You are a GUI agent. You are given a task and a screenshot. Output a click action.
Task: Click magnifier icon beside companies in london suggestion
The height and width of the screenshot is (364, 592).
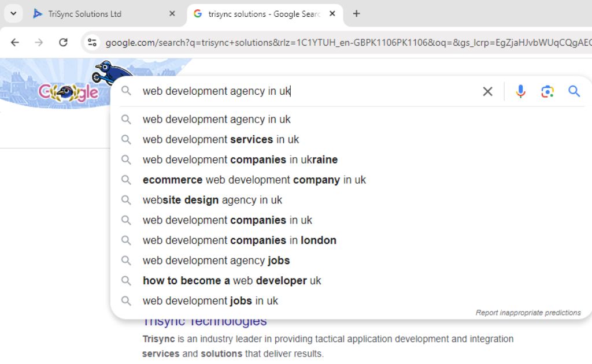tap(126, 240)
